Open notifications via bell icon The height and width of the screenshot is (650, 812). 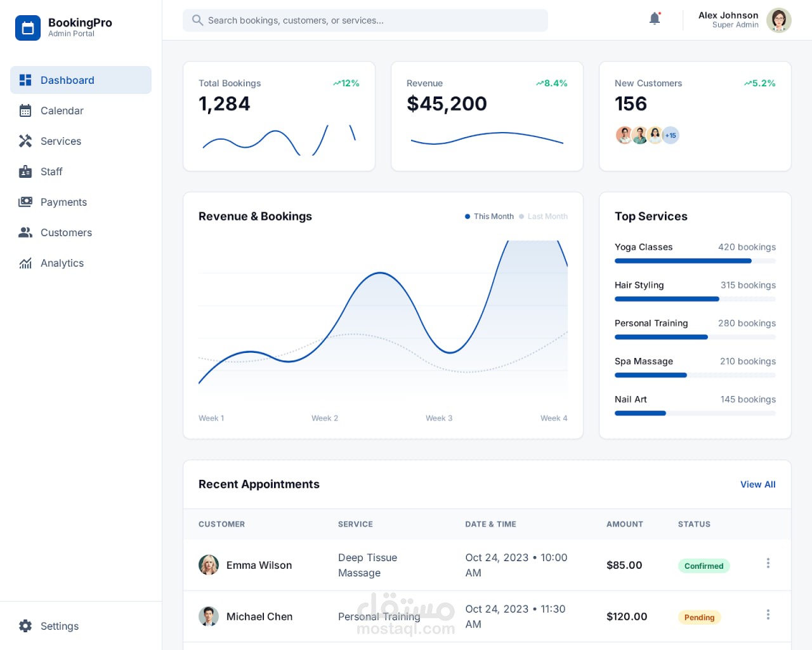655,18
